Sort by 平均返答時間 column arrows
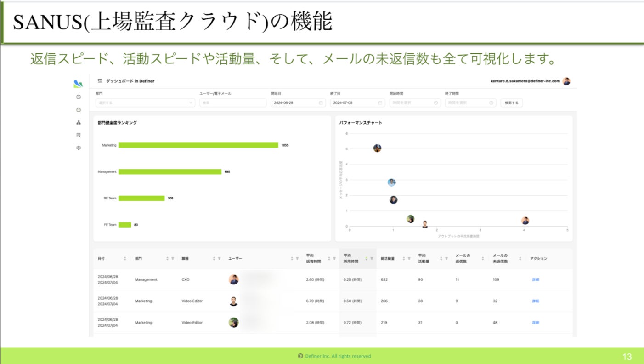This screenshot has height=364, width=644. [x=329, y=259]
